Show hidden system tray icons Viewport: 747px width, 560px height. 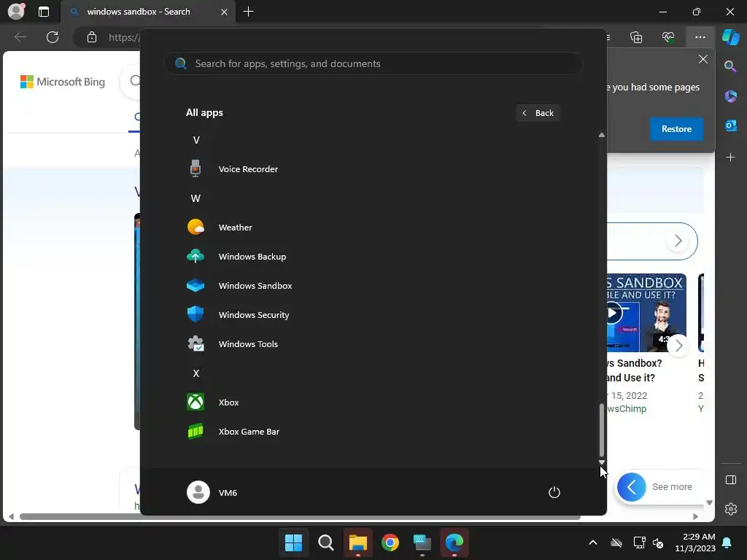(592, 542)
